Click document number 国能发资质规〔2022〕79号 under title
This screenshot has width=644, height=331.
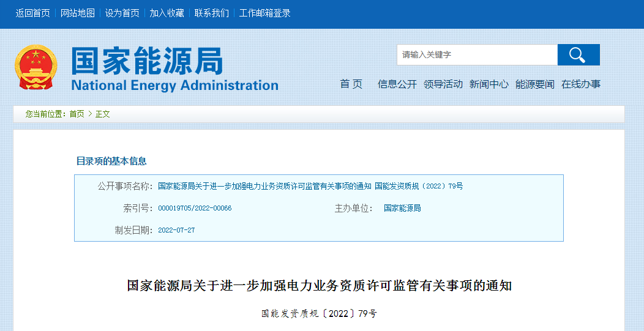319,314
